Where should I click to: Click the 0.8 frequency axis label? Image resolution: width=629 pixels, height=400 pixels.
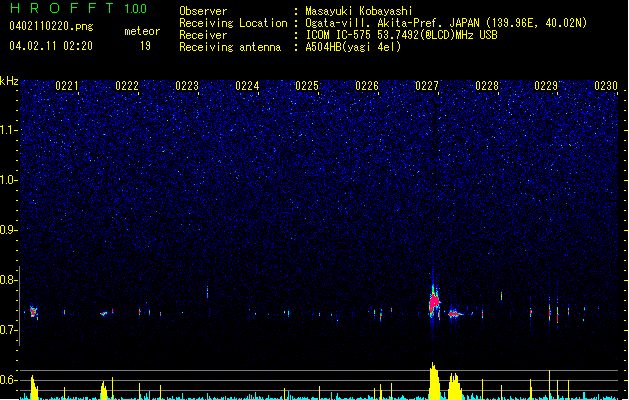8,280
